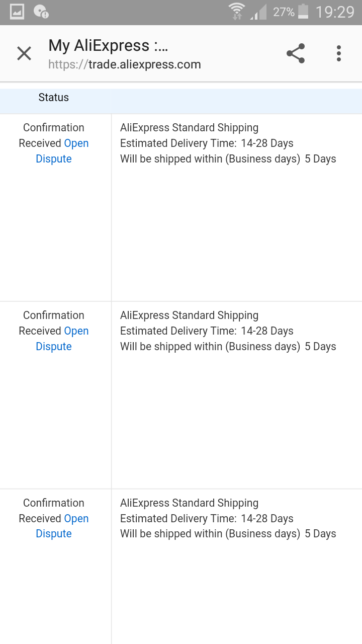The height and width of the screenshot is (644, 362).
Task: Tap first order's AliExpress Standard Shipping text
Action: click(x=189, y=128)
